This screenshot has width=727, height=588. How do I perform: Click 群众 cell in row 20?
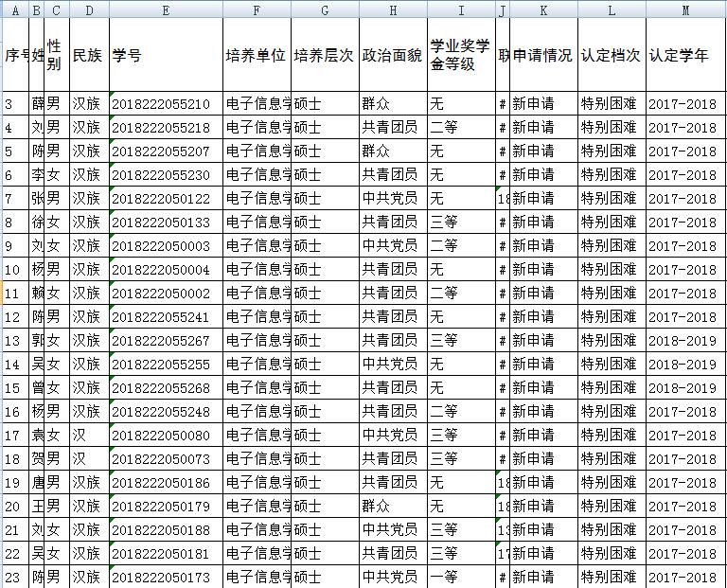tap(392, 507)
